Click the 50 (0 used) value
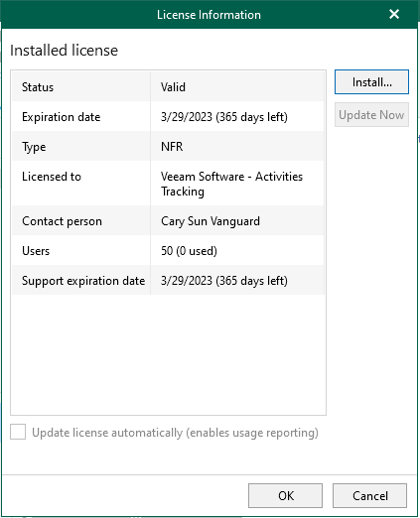The image size is (420, 518). 189,251
